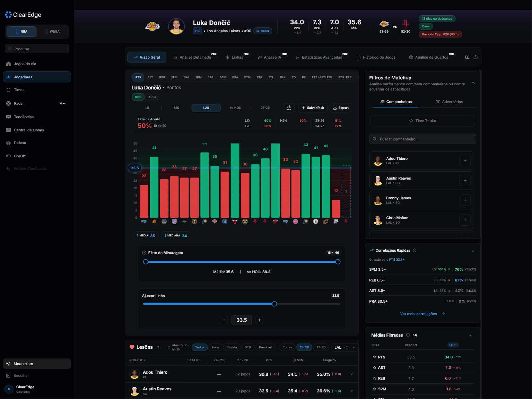Open Tendências in the sidebar

coord(37,117)
